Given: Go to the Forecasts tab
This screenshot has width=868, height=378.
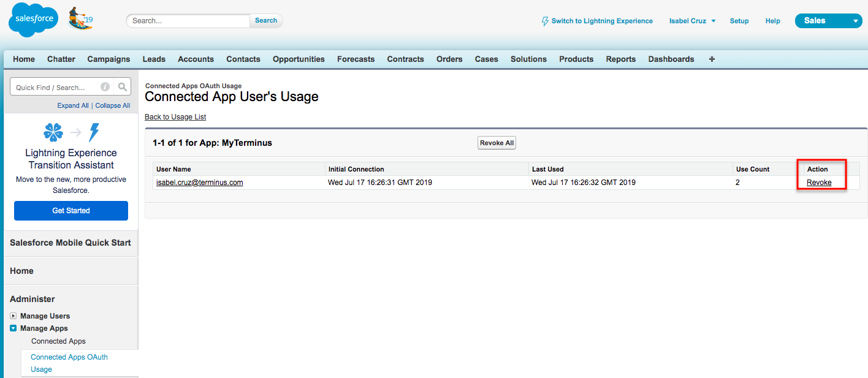Looking at the screenshot, I should coord(356,59).
